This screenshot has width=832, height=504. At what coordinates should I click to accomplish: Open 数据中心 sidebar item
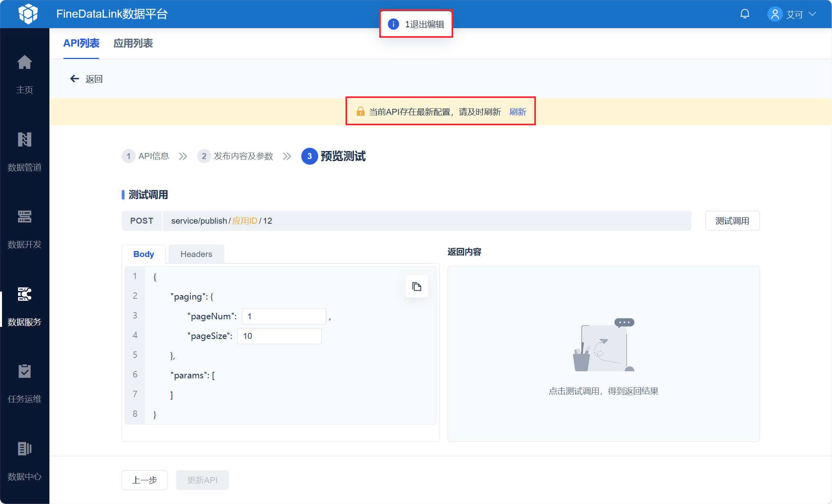point(25,449)
